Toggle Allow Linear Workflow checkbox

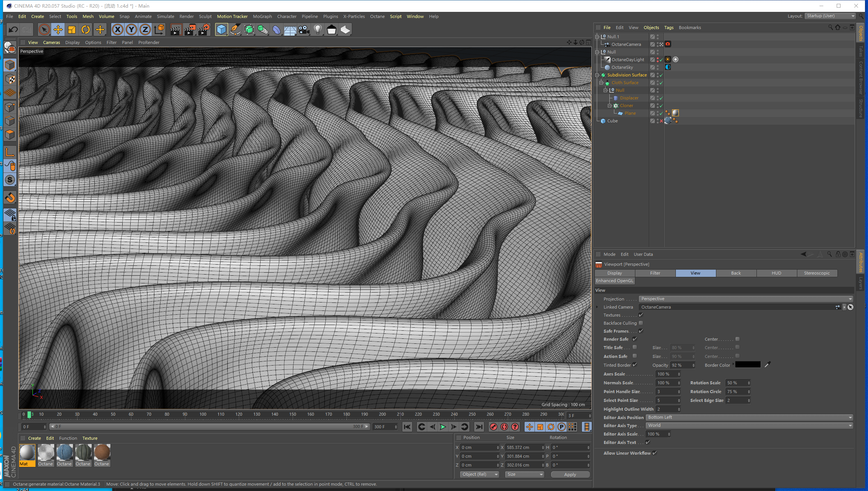[654, 453]
